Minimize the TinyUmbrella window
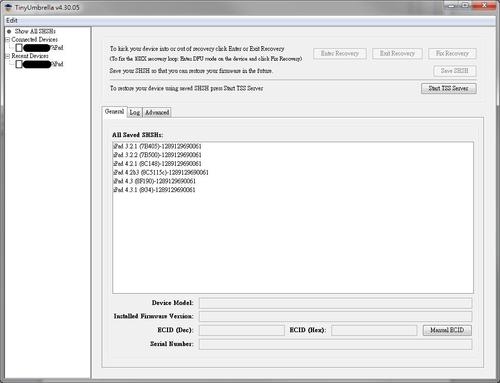 [451, 5]
